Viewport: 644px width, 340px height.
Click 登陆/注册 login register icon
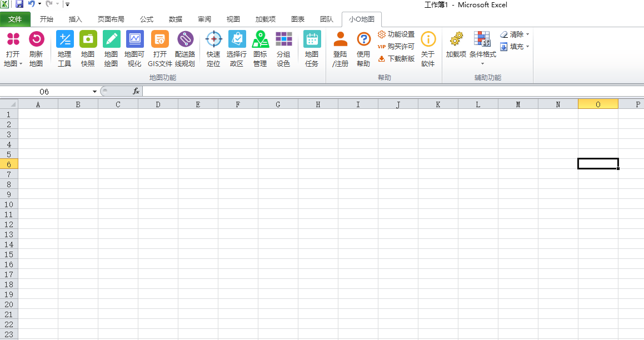pos(341,39)
